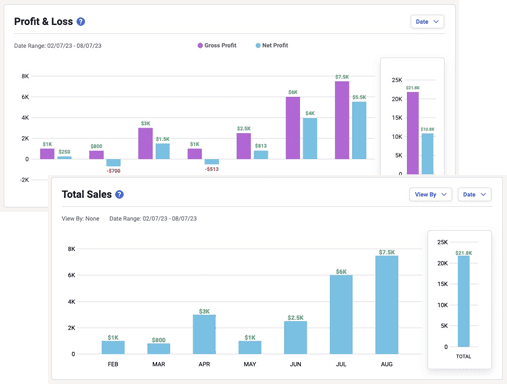507x384 pixels.
Task: Toggle the Gross Profit legend item
Action: point(217,45)
